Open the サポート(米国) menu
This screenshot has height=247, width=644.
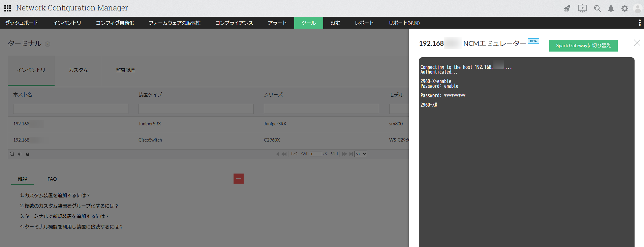(x=404, y=23)
